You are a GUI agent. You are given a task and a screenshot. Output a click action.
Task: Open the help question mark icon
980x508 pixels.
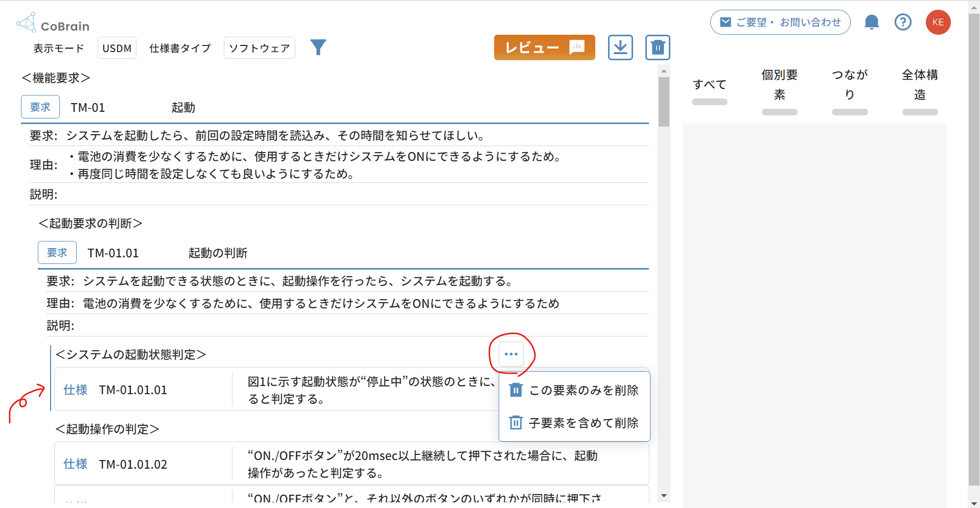click(x=903, y=22)
